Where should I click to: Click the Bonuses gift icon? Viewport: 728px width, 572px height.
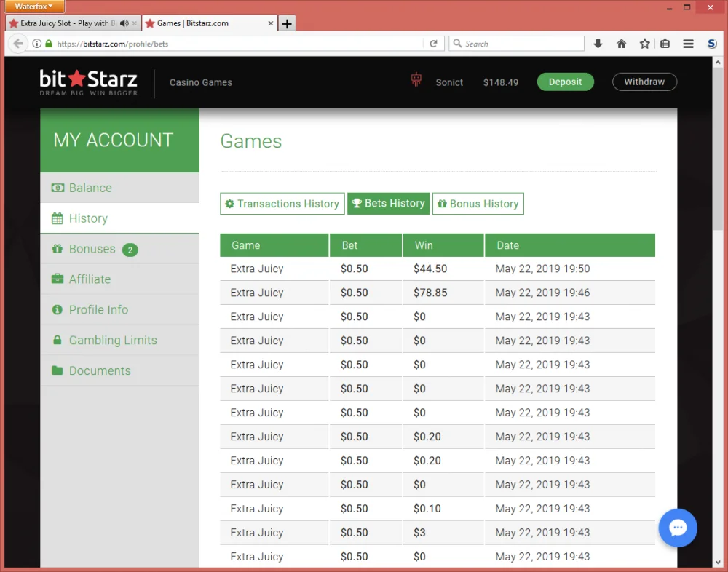(x=57, y=248)
